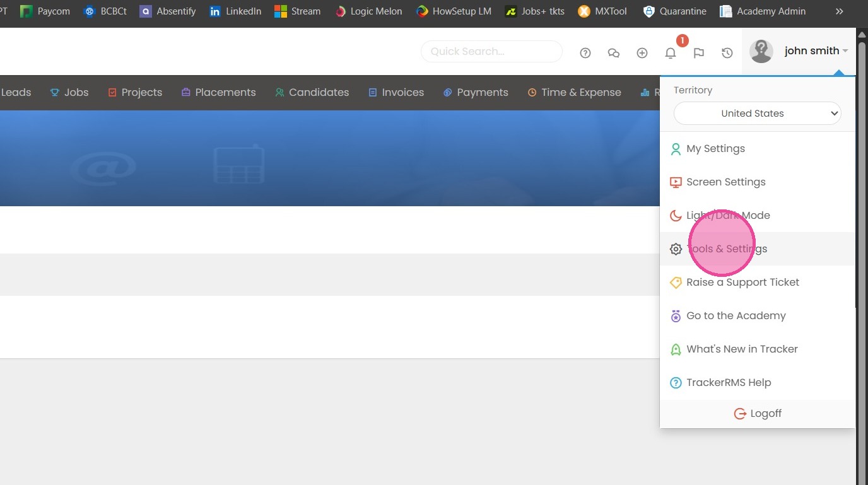Select Screen Settings menu entry

[757, 182]
